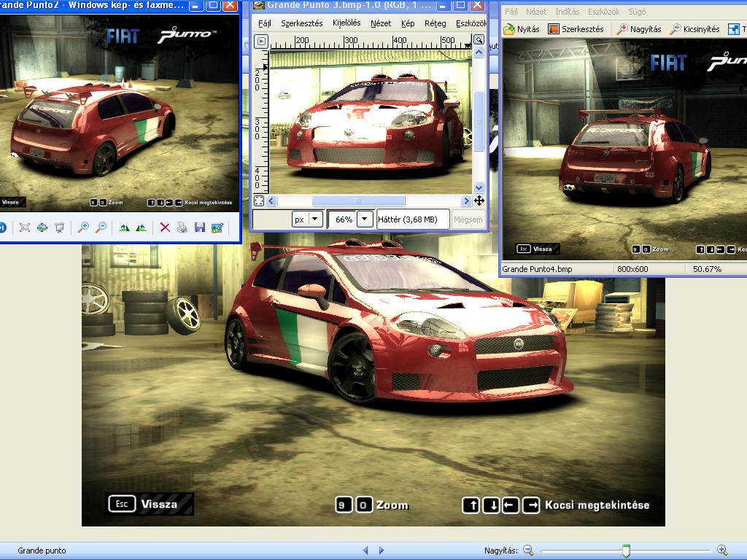Click the zoom-out magnifier beside Nagyítás slider
Viewport: 747px width, 560px height.
(528, 551)
